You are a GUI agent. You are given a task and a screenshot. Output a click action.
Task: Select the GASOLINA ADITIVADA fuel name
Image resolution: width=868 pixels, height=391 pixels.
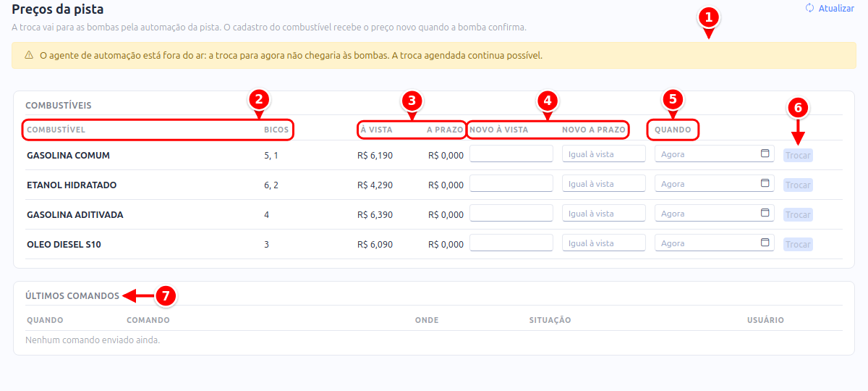click(75, 214)
